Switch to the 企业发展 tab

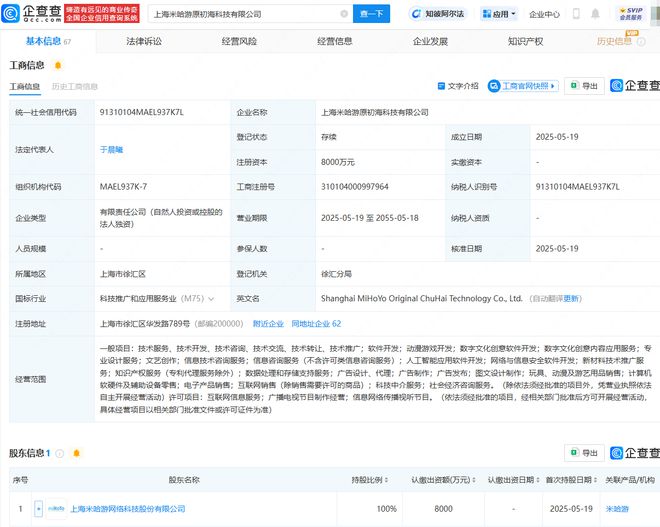(430, 41)
